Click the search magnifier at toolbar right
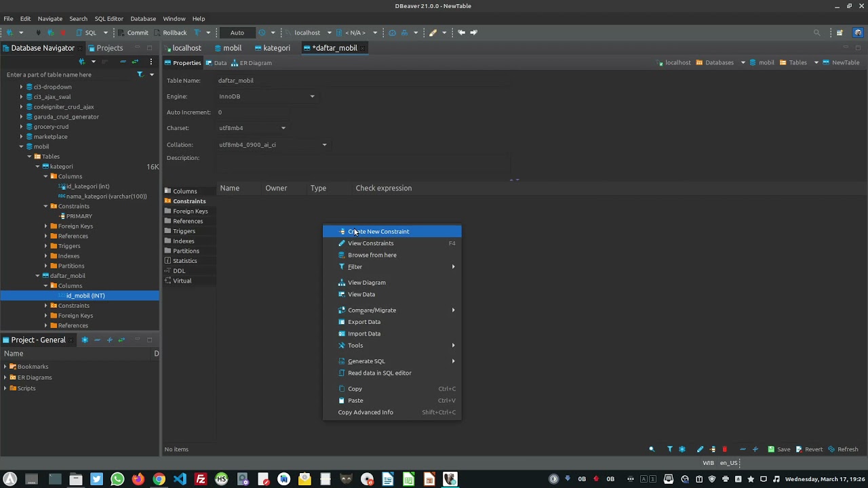 pyautogui.click(x=816, y=33)
